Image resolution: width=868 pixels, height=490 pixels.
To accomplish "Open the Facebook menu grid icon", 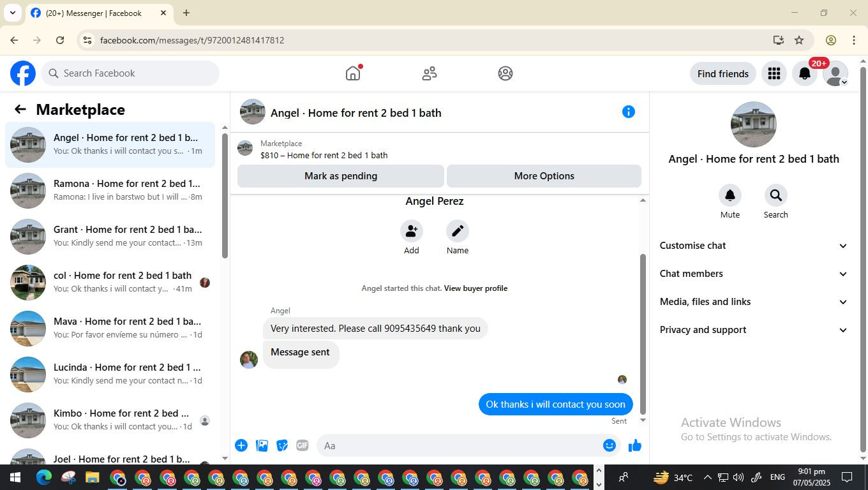I will coord(774,74).
